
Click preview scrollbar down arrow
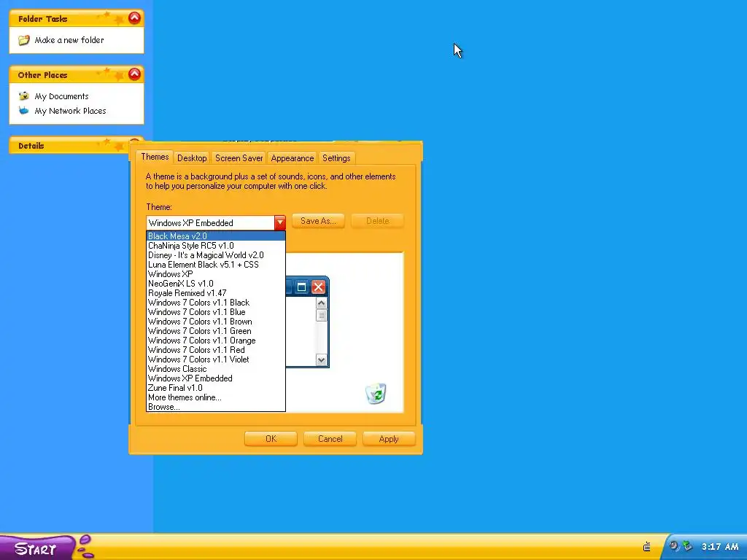click(322, 360)
